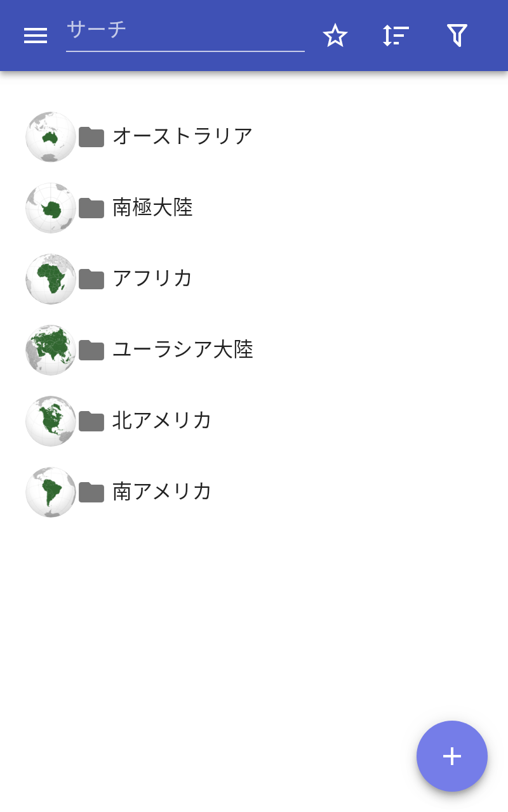Open the filter funnel options
This screenshot has width=508, height=812.
(457, 36)
